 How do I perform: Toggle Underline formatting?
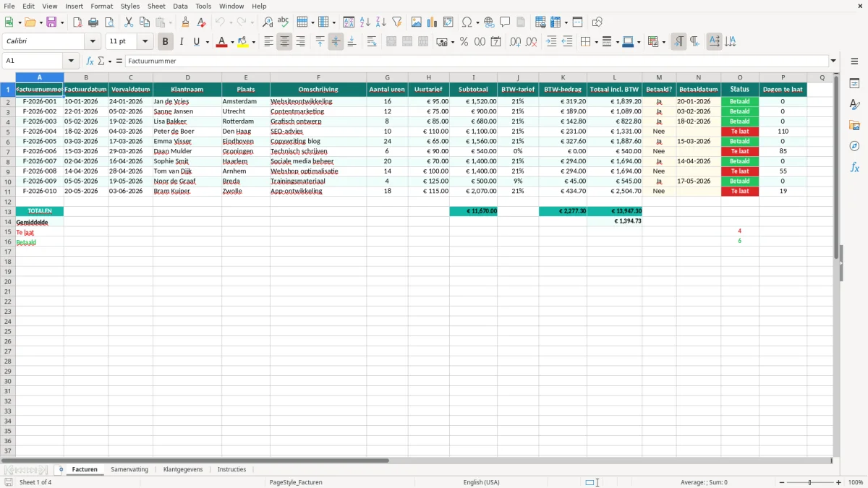(x=197, y=42)
